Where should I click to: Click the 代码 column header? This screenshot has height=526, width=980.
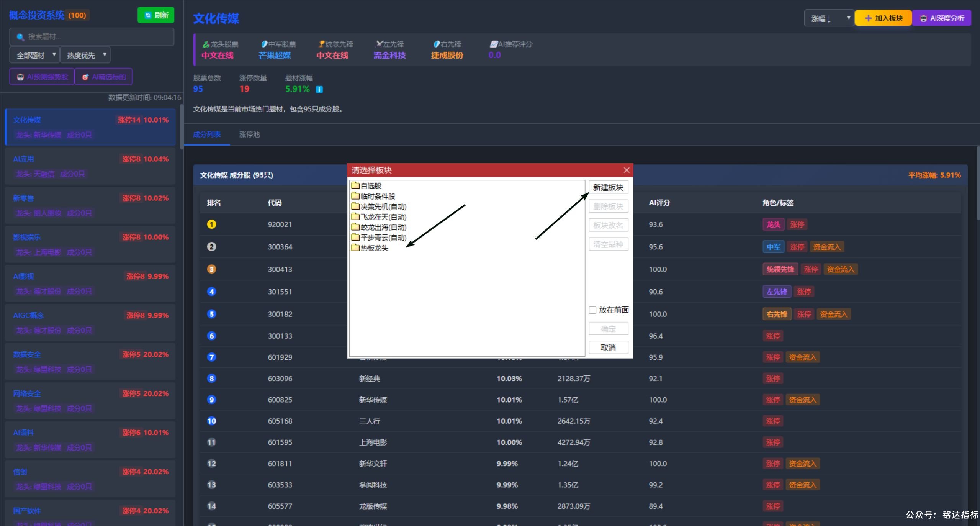[x=275, y=203]
